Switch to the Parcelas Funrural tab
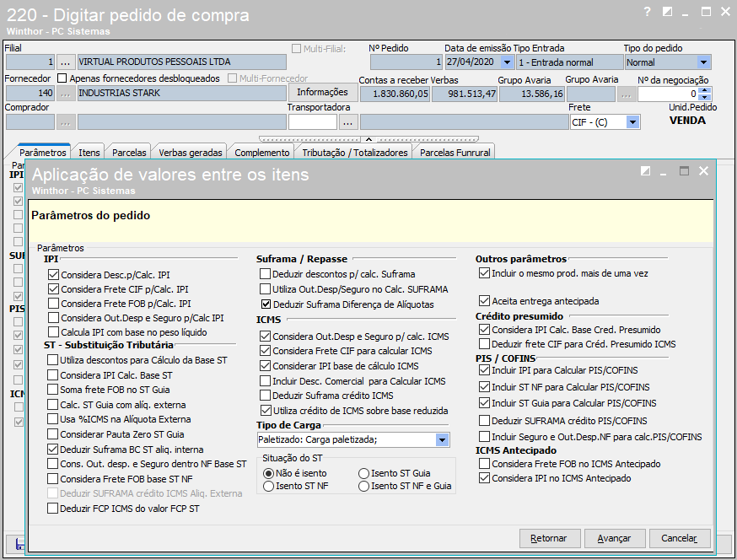 click(455, 153)
